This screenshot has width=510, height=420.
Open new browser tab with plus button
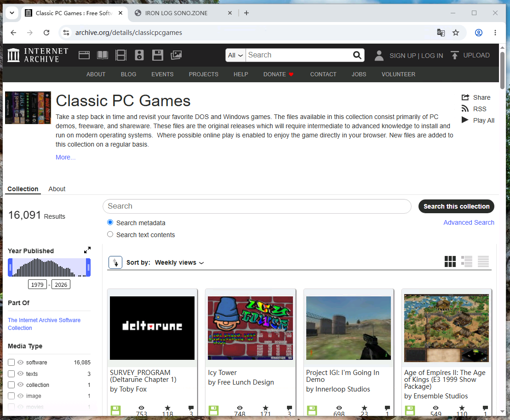pos(246,13)
